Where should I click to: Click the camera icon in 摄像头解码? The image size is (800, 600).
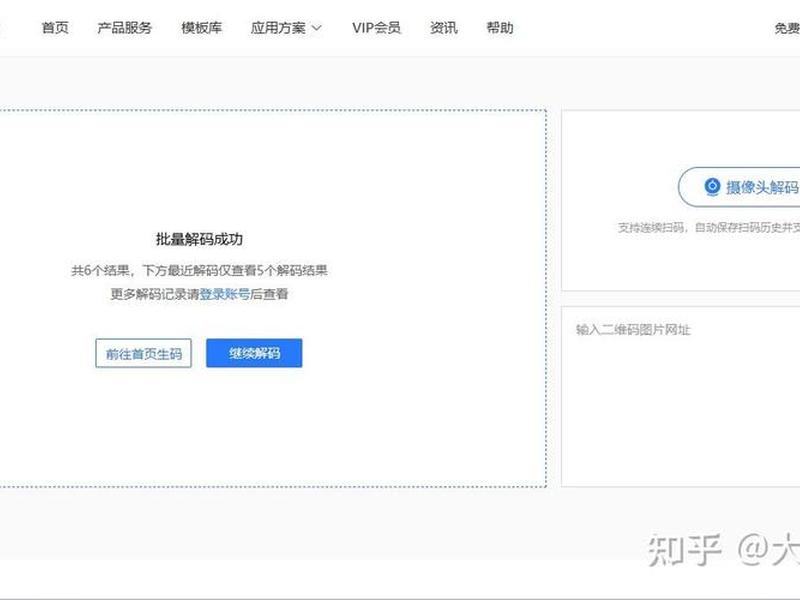[712, 186]
